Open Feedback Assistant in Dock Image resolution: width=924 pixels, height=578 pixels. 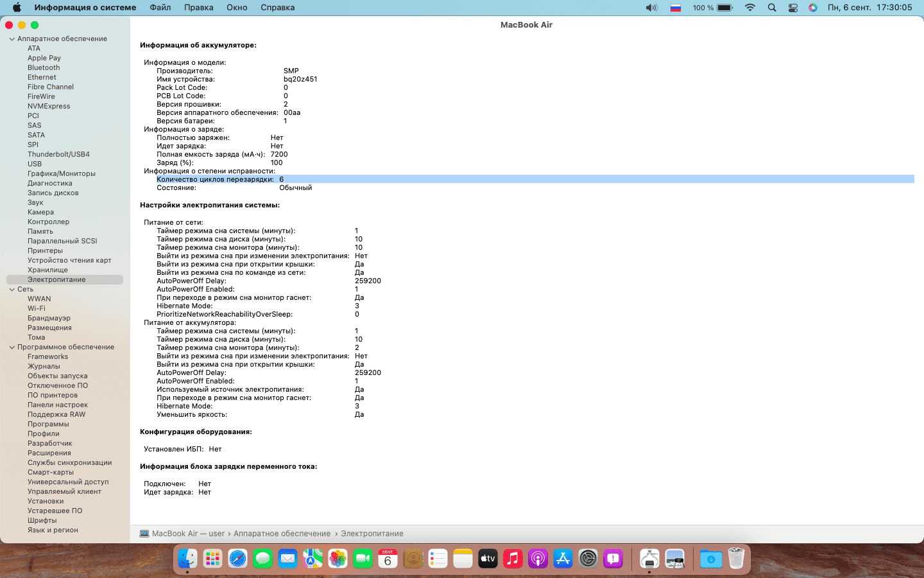[x=613, y=559]
